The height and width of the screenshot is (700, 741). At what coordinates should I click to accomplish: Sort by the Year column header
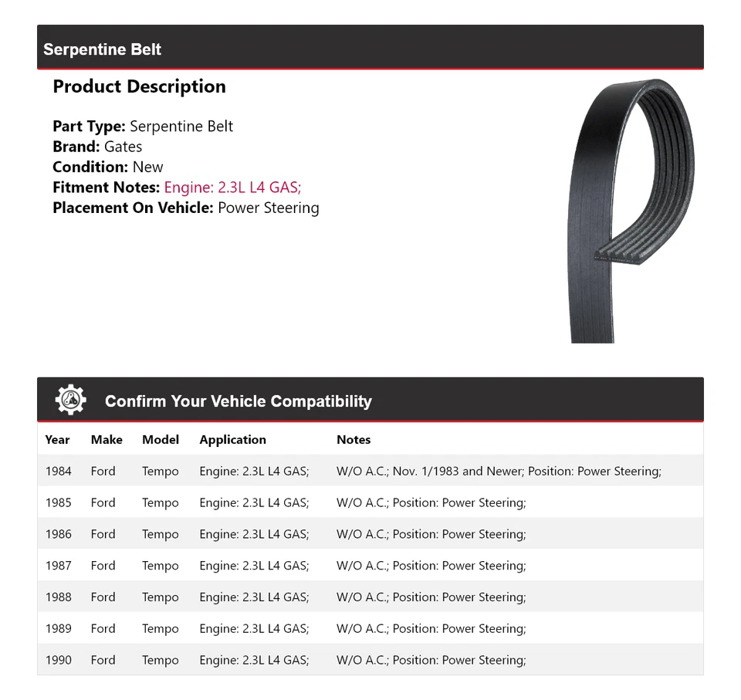click(57, 439)
